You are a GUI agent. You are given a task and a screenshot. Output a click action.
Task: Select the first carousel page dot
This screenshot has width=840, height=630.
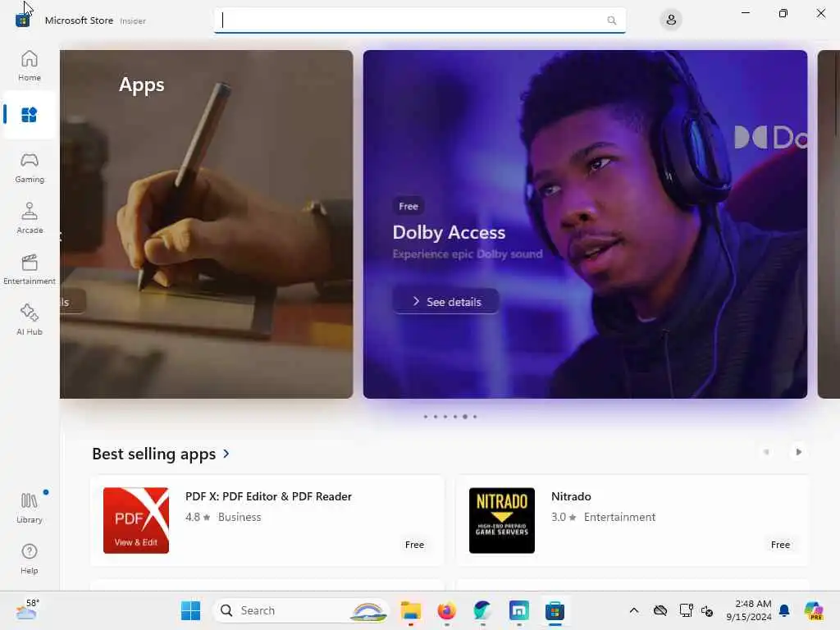point(426,416)
